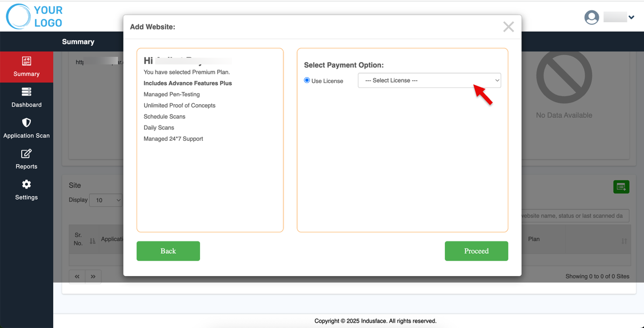The height and width of the screenshot is (328, 644).
Task: Go back using the Back button
Action: coord(168,251)
